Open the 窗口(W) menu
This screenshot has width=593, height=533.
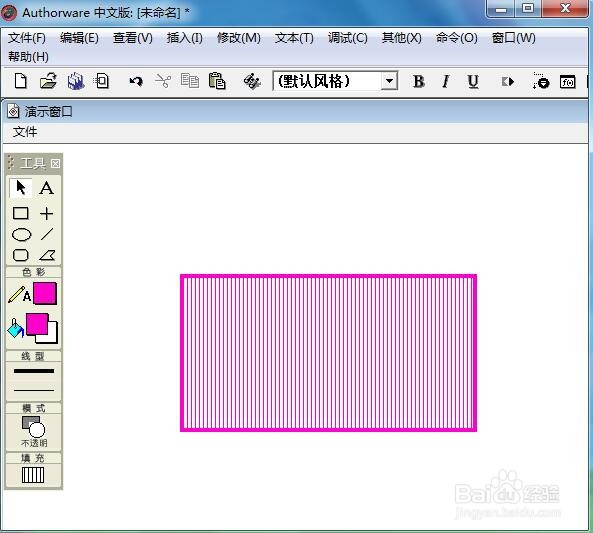pos(514,38)
